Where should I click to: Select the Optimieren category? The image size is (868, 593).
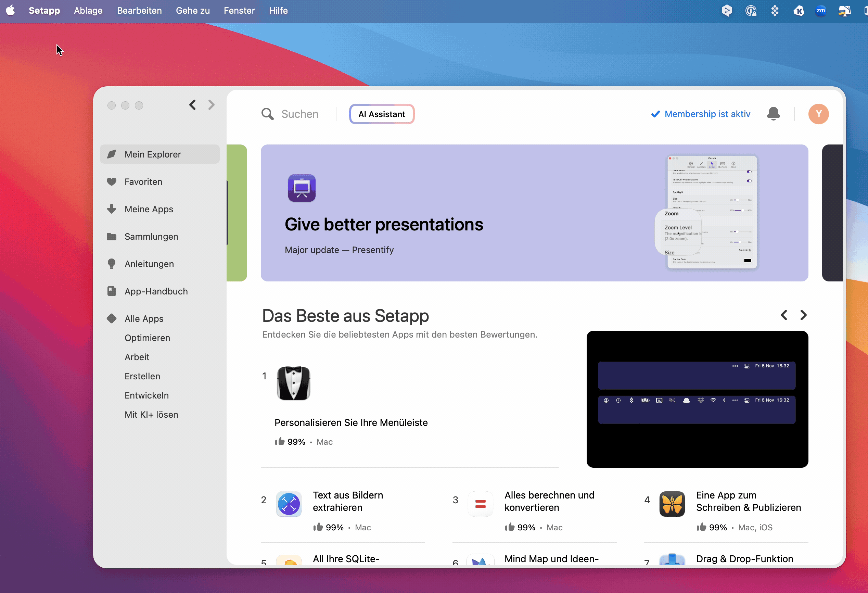147,338
